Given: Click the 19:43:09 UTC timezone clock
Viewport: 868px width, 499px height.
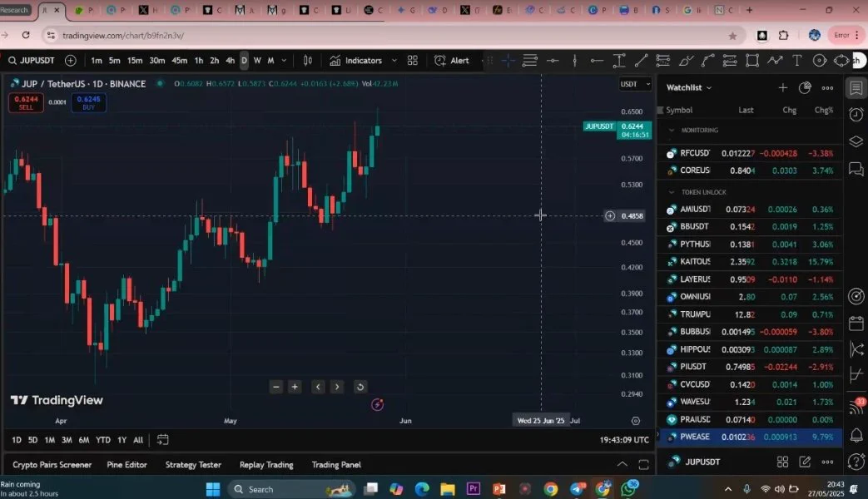Looking at the screenshot, I should point(624,440).
